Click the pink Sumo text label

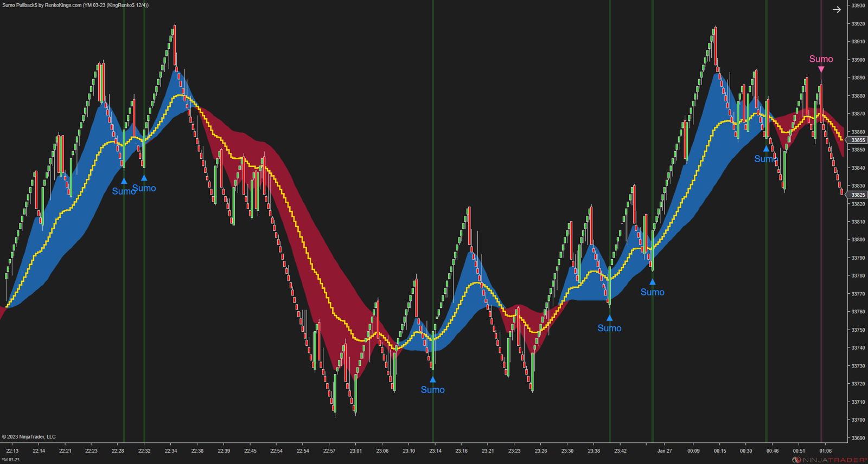tap(821, 59)
